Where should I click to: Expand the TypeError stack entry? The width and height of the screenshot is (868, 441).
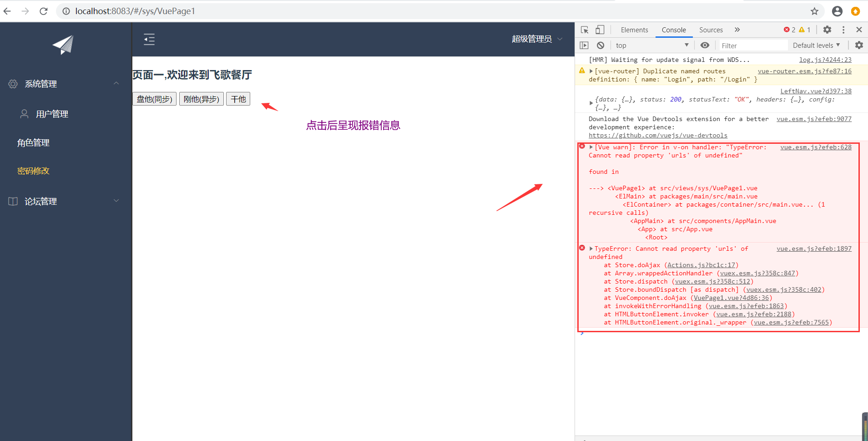pyautogui.click(x=591, y=248)
